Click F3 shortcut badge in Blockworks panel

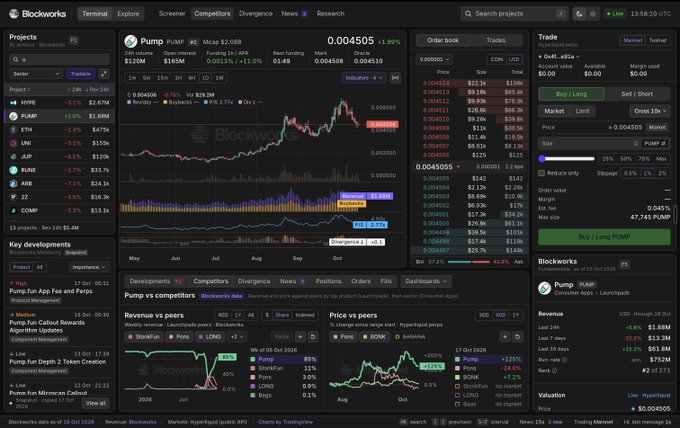624,265
